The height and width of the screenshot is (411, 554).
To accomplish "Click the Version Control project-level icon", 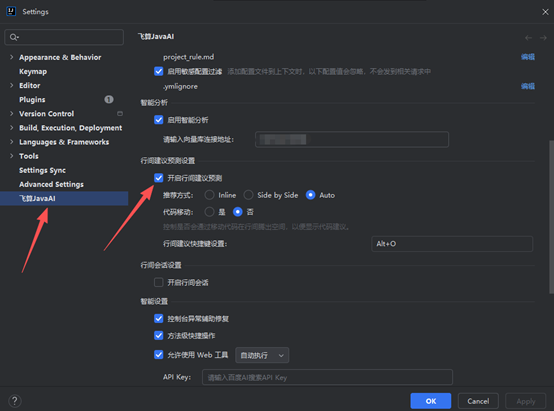I will 120,113.
